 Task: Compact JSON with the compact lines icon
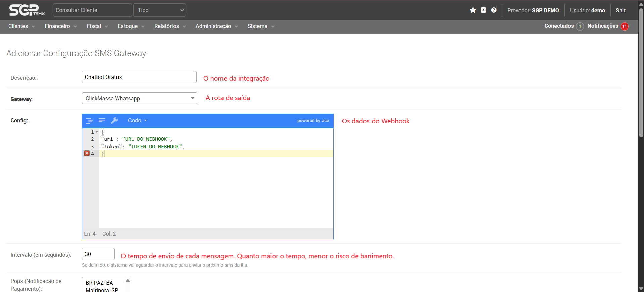[102, 120]
